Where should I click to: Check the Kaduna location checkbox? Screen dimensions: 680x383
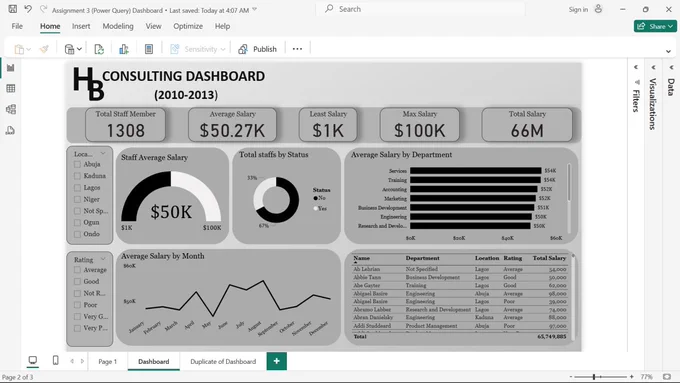(77, 176)
